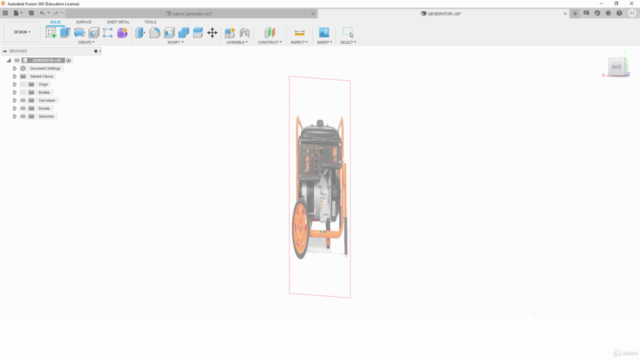Toggle visibility of Canvases folder

click(23, 100)
